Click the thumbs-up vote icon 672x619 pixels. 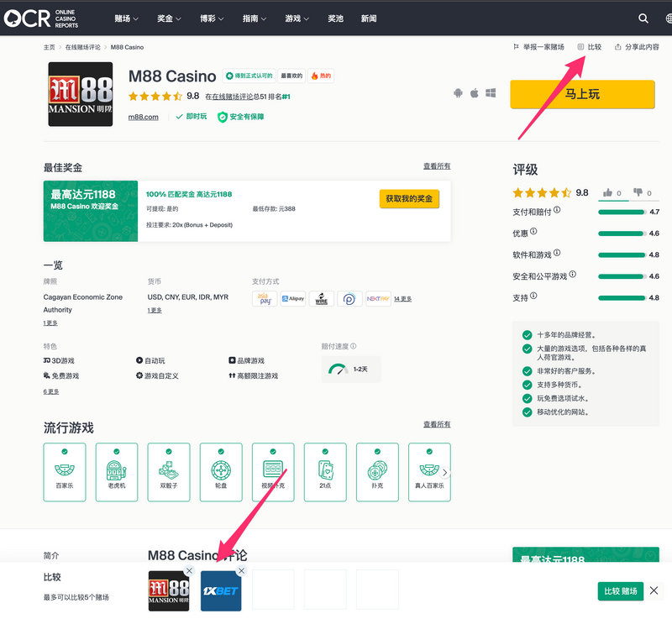(607, 193)
